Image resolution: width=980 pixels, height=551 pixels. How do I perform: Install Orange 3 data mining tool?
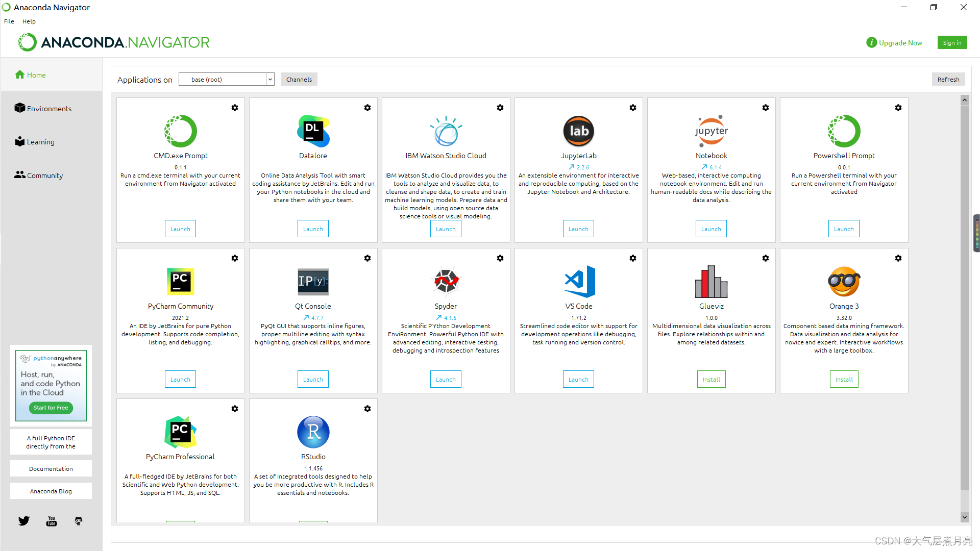click(x=843, y=380)
